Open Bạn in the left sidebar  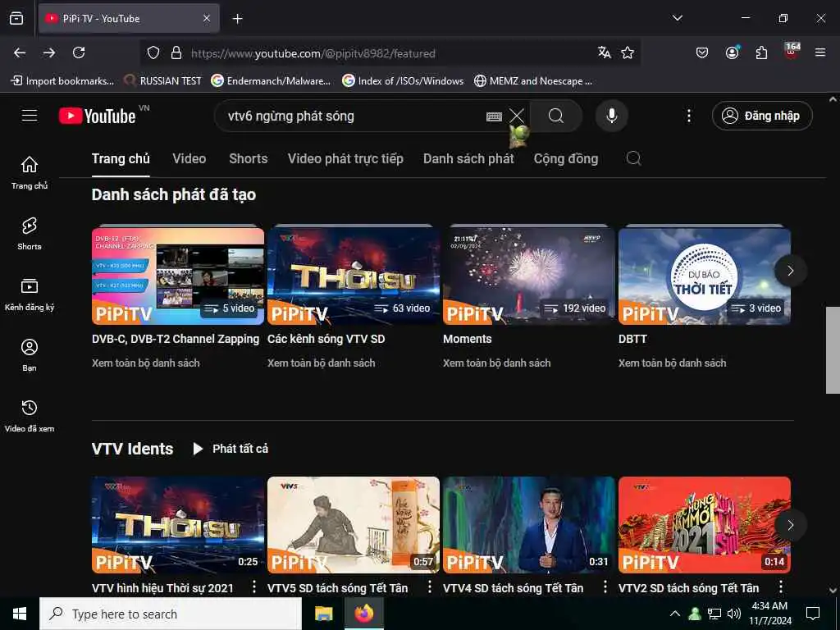(30, 355)
